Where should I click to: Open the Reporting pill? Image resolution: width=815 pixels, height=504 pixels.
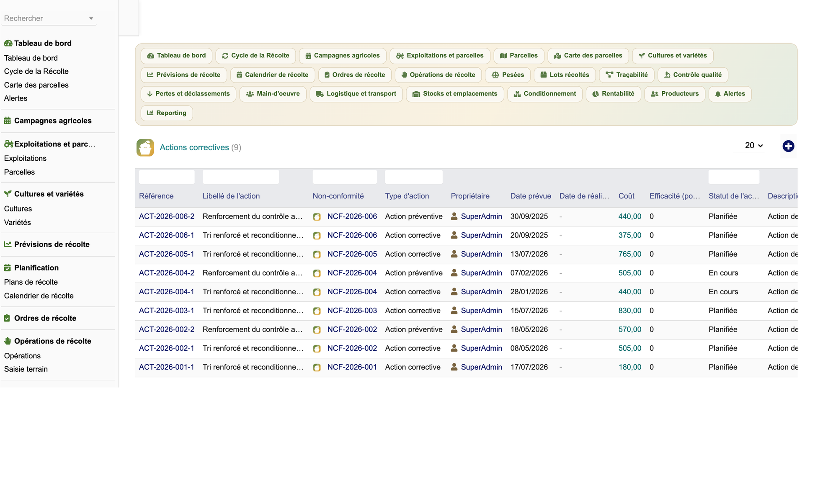coord(167,113)
